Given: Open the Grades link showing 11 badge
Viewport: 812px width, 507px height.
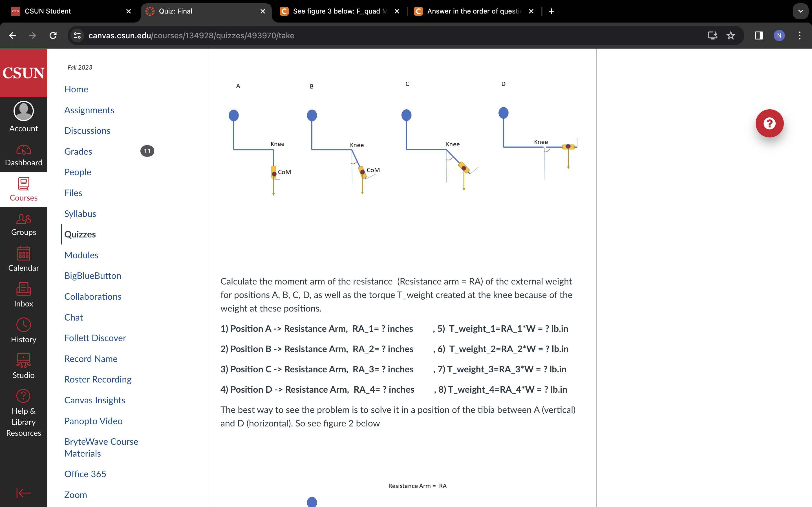Looking at the screenshot, I should (78, 151).
